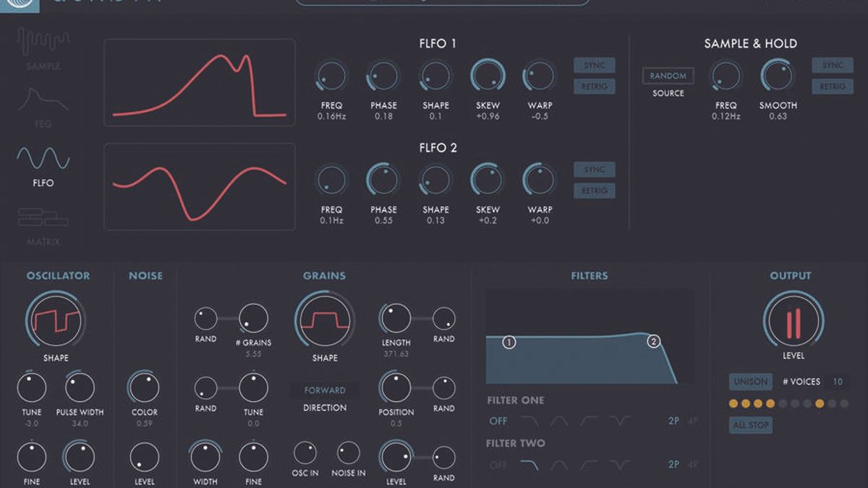Select the low-pass shape for Filter One
Screen dimensions: 868x488
[530, 421]
